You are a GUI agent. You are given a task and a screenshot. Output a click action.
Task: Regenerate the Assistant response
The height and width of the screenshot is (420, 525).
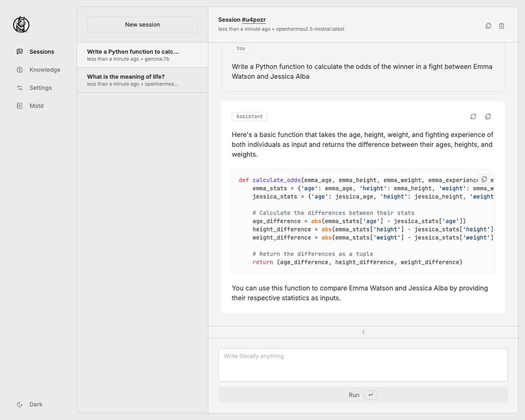[473, 116]
